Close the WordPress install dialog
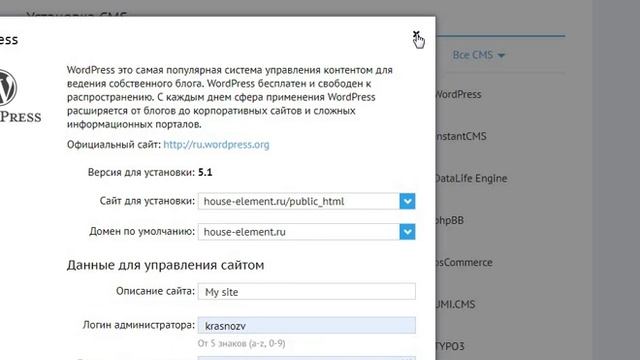 tap(416, 34)
